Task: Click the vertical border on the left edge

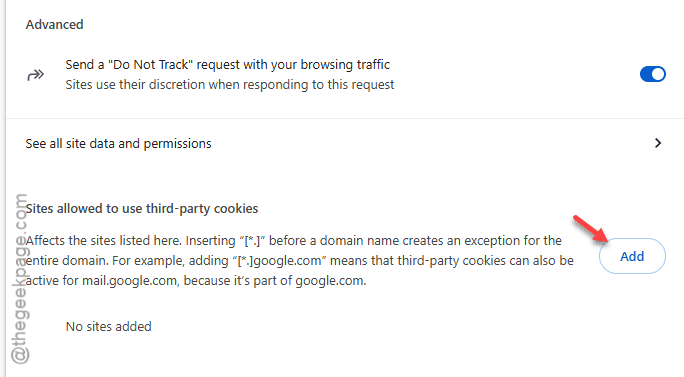Action: pyautogui.click(x=5, y=188)
